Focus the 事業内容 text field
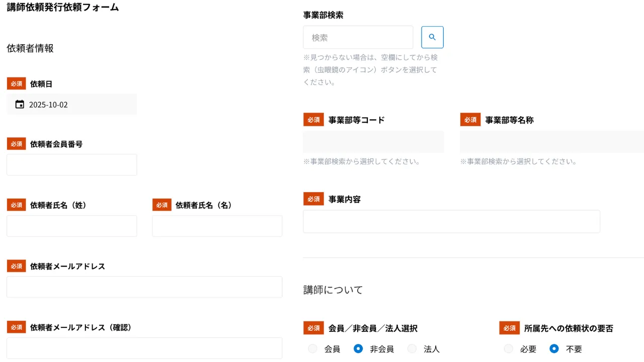 click(x=451, y=222)
